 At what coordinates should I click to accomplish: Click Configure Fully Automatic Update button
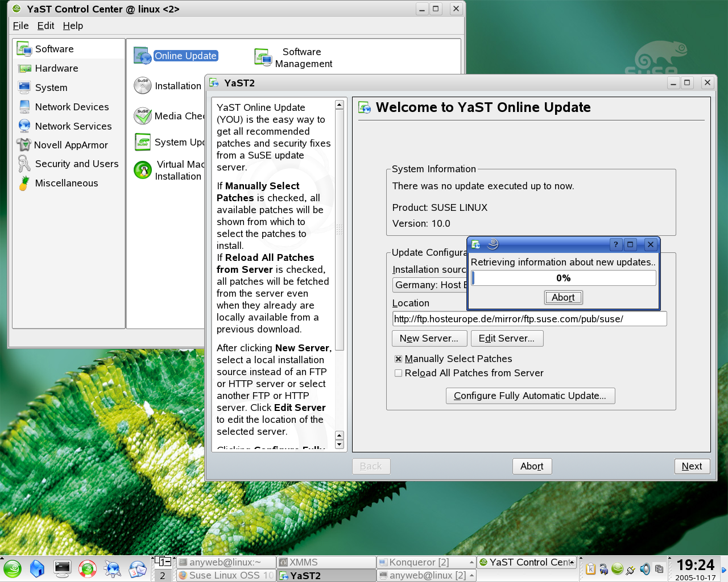pyautogui.click(x=530, y=396)
